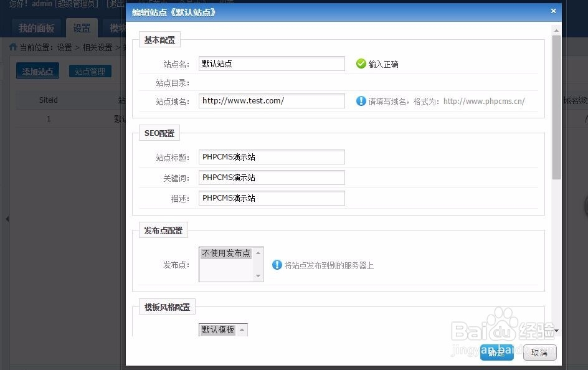Click the 编辑站点《默认站点》 dialog title
Screen dimensions: 588x370
174,12
